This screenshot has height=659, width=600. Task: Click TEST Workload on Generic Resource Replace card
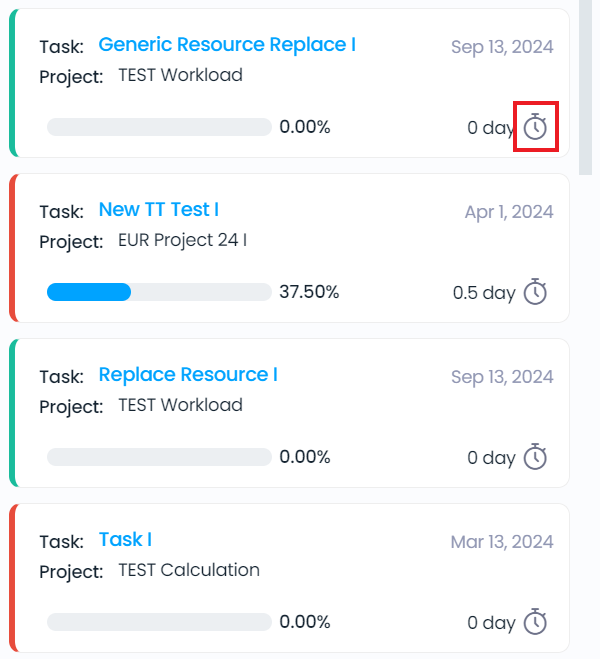181,75
